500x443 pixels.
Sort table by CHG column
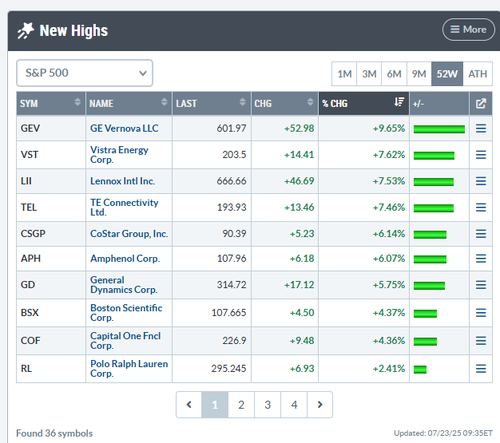pos(285,103)
